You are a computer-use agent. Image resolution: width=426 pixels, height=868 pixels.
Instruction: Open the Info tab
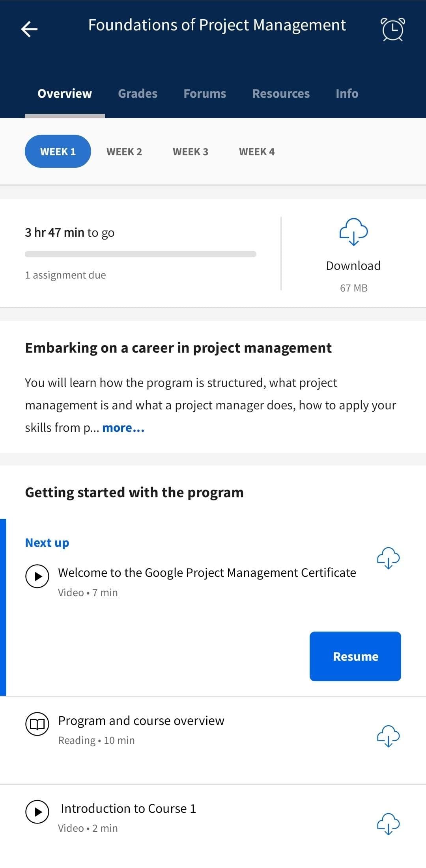346,94
